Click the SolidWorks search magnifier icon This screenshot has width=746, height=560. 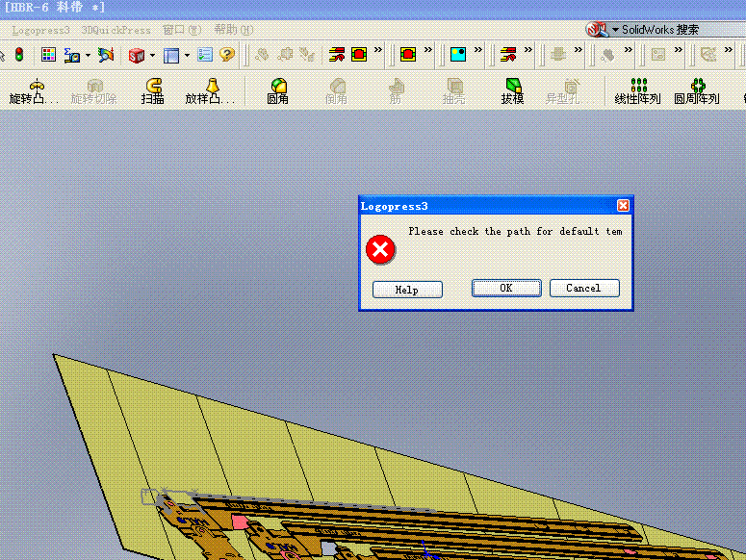pyautogui.click(x=597, y=30)
